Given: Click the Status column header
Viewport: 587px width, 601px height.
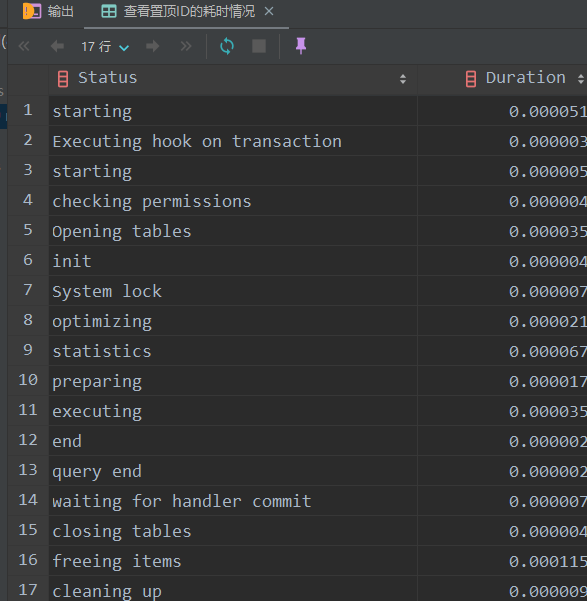Looking at the screenshot, I should click(233, 79).
